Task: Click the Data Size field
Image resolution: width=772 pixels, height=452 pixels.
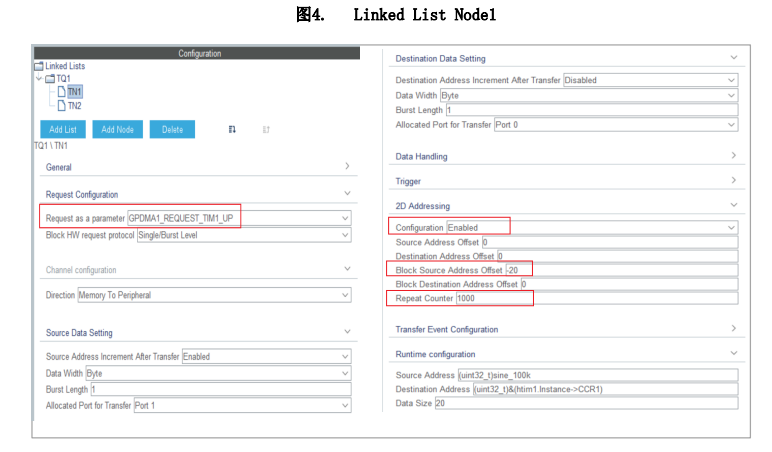Action: click(586, 403)
